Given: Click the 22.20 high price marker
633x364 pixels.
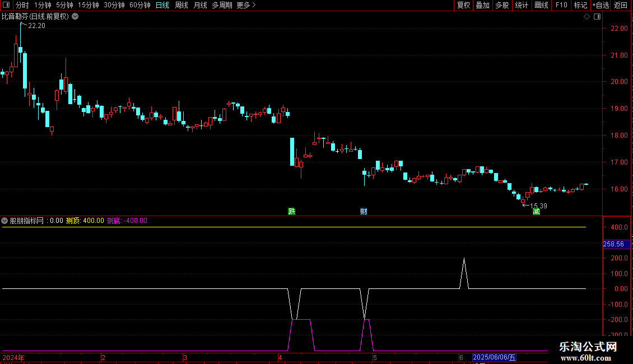Looking at the screenshot, I should [x=36, y=26].
